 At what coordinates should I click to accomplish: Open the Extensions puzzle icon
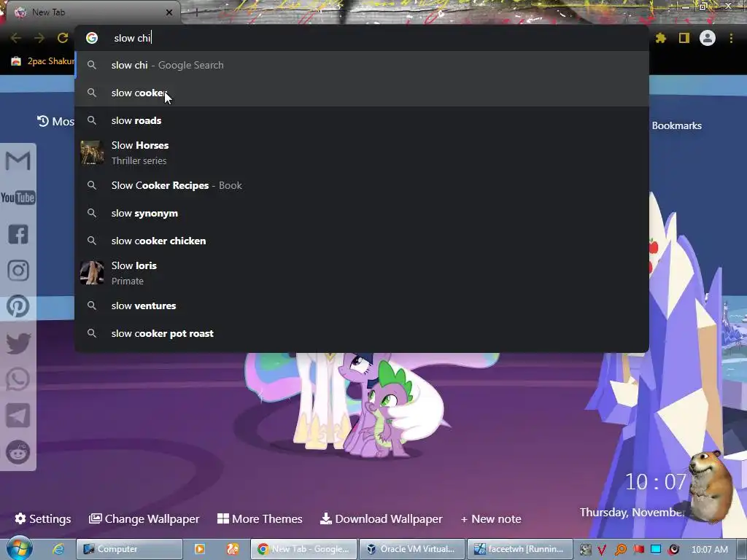[661, 38]
